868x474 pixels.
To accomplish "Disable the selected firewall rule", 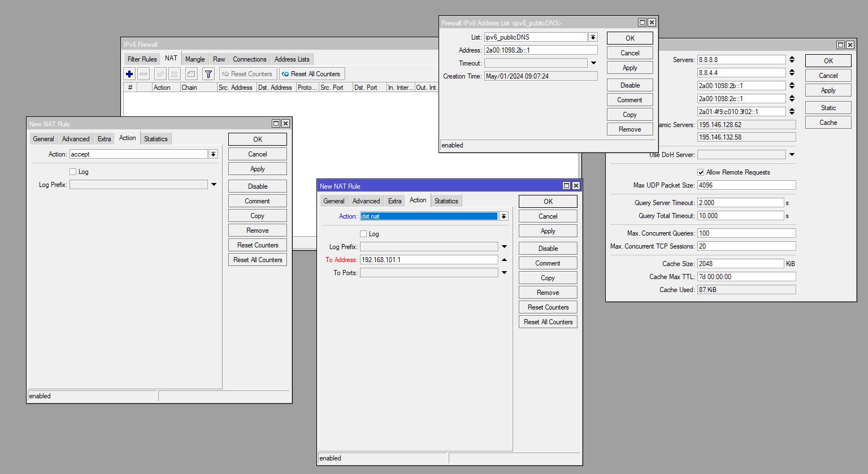I will point(174,73).
